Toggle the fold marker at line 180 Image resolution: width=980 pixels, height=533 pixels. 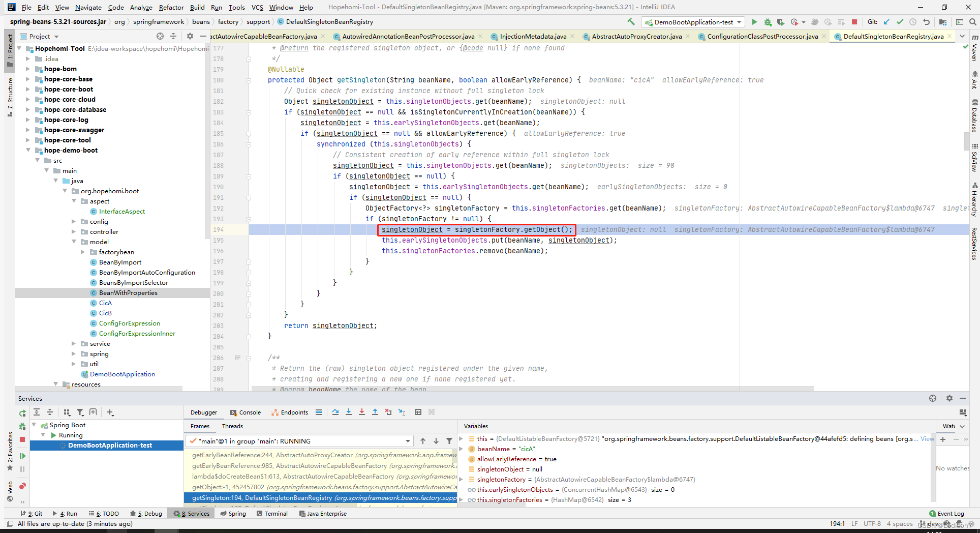pyautogui.click(x=249, y=80)
